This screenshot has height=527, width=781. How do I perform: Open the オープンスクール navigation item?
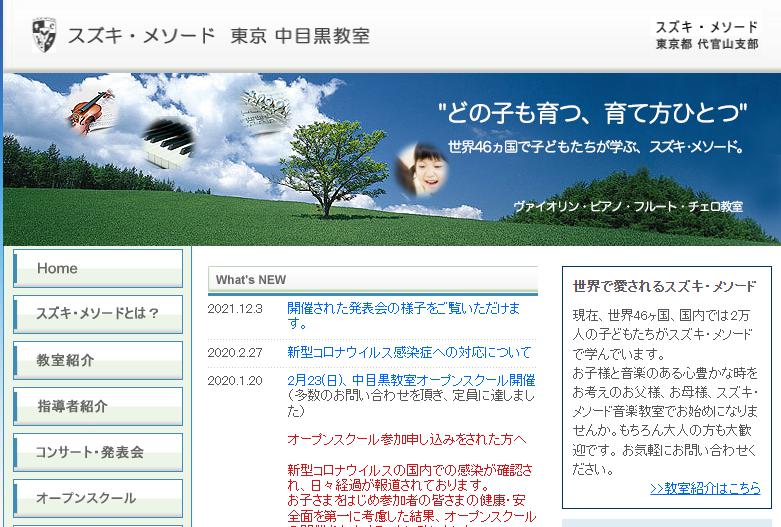click(x=98, y=498)
